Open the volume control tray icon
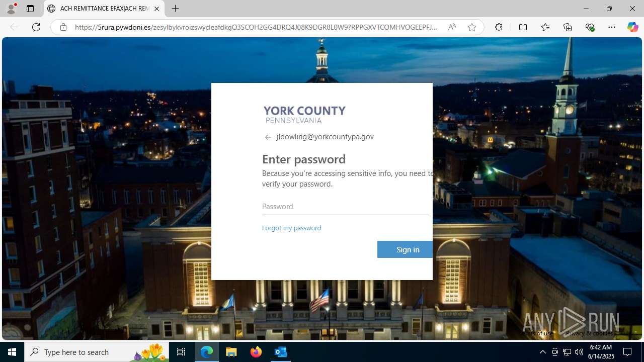This screenshot has height=362, width=644. (579, 352)
